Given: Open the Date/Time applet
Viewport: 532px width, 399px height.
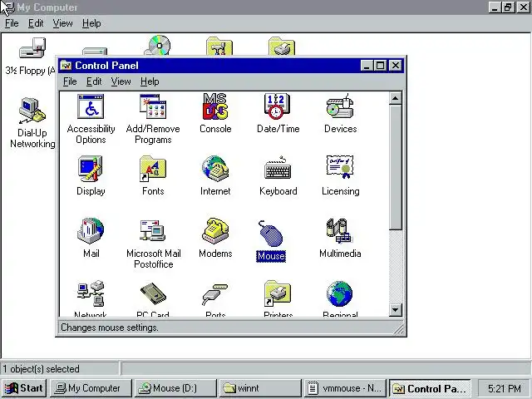Looking at the screenshot, I should 277,106.
